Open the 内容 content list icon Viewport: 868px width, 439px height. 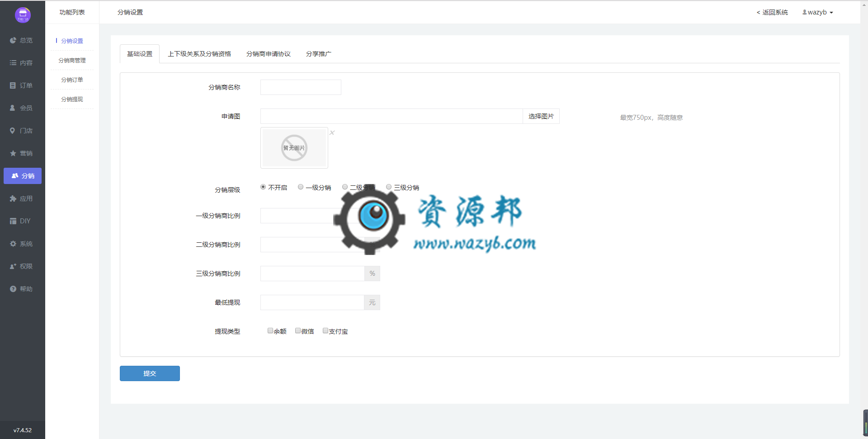13,63
